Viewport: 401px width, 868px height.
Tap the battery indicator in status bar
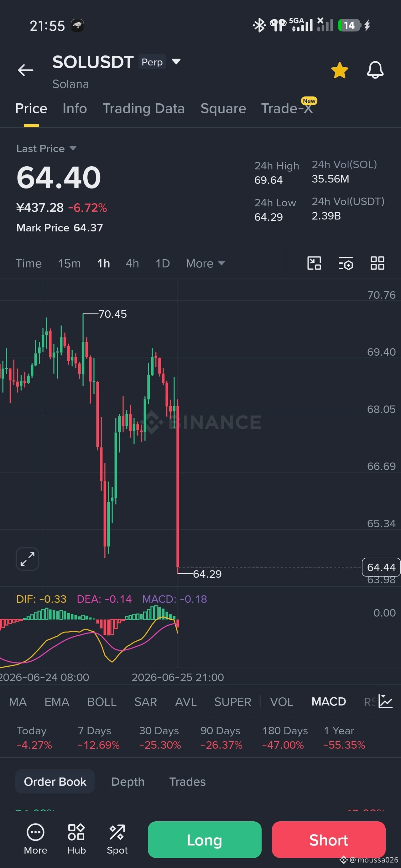349,25
